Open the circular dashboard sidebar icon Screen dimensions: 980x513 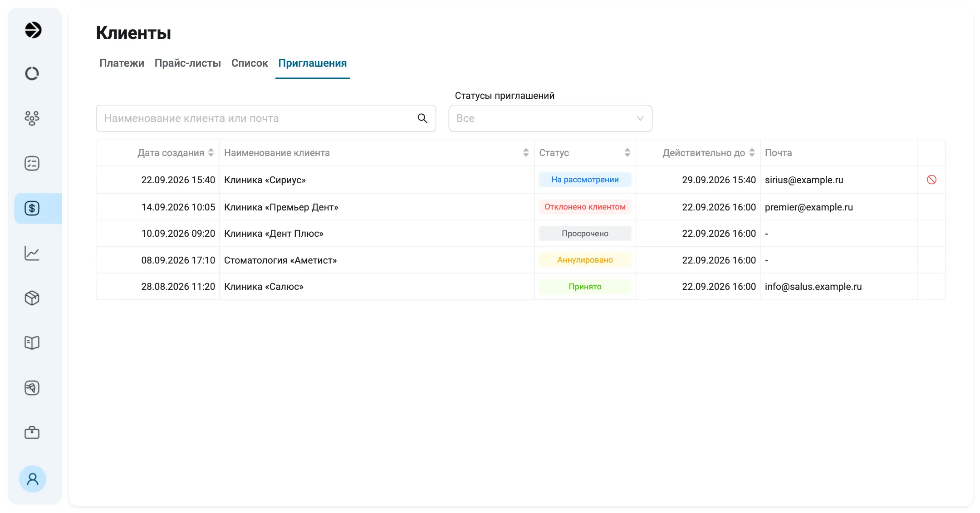[x=32, y=73]
